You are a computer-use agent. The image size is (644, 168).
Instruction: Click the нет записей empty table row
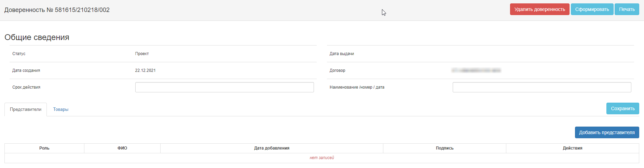(321, 158)
